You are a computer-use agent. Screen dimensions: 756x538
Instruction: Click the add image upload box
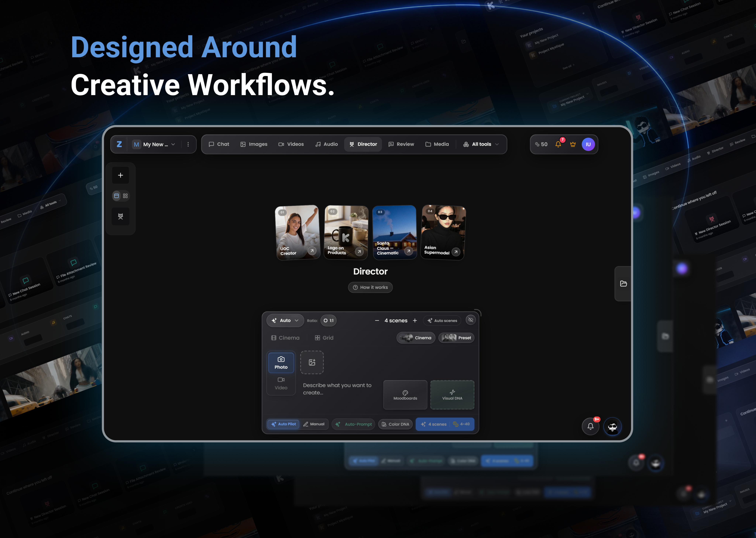pos(312,362)
